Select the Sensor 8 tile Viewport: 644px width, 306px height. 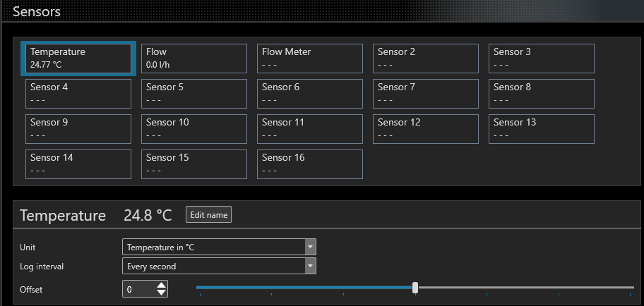pyautogui.click(x=542, y=94)
